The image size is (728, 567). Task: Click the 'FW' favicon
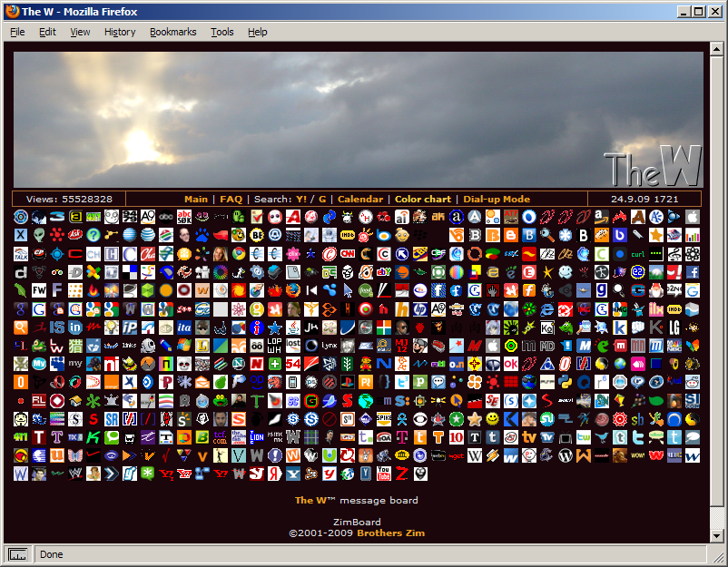(x=38, y=290)
